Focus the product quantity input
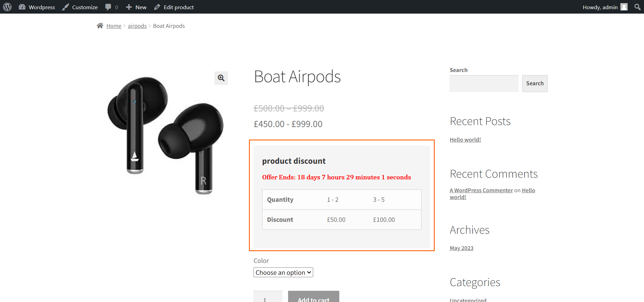Screen dimensions: 644x302 (x=268, y=297)
